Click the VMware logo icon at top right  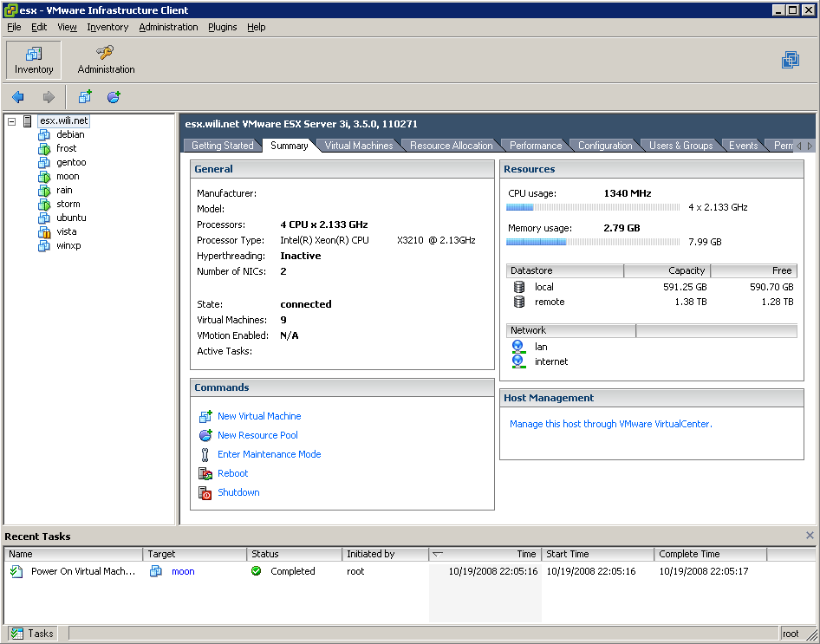coord(791,60)
